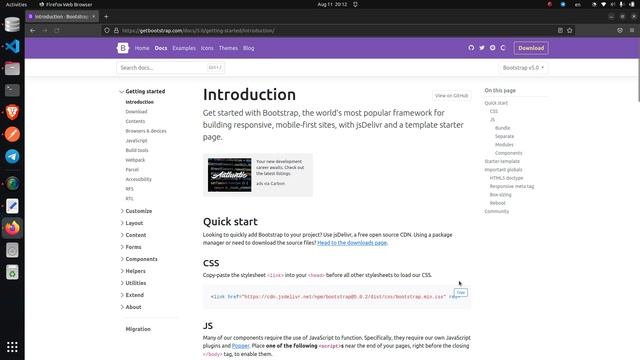The width and height of the screenshot is (640, 360).
Task: Launch Postman from the dock
Action: click(12, 134)
